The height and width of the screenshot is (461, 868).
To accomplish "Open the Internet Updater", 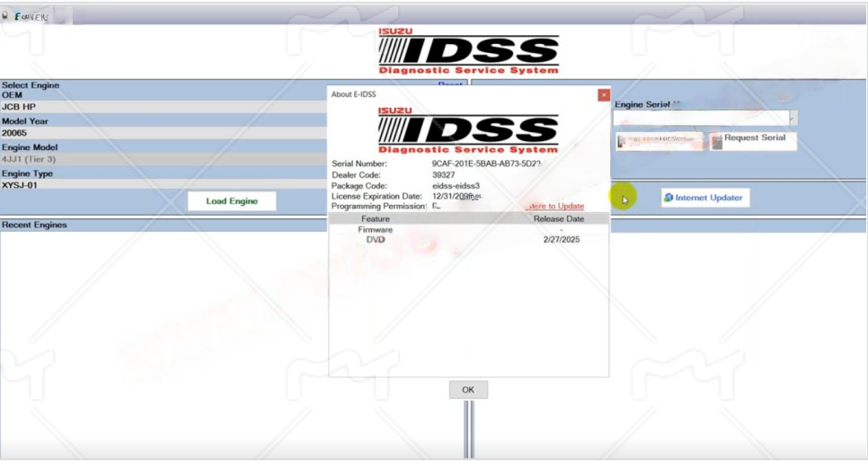I will pyautogui.click(x=705, y=198).
